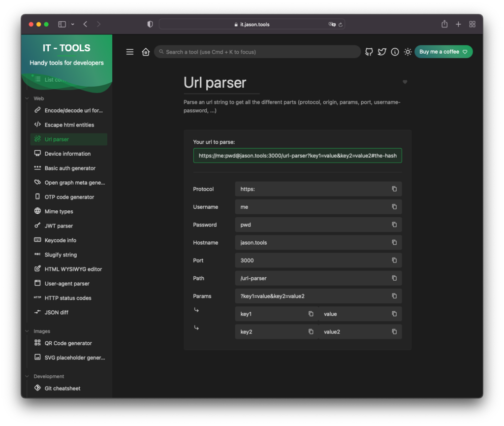Screen dimensions: 504x426
Task: Copy the Port value 3000
Action: (394, 260)
